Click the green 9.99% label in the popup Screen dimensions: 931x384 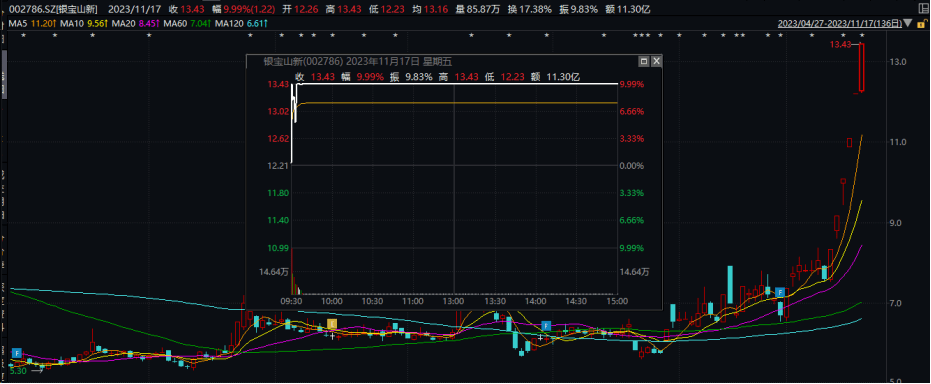tap(632, 248)
